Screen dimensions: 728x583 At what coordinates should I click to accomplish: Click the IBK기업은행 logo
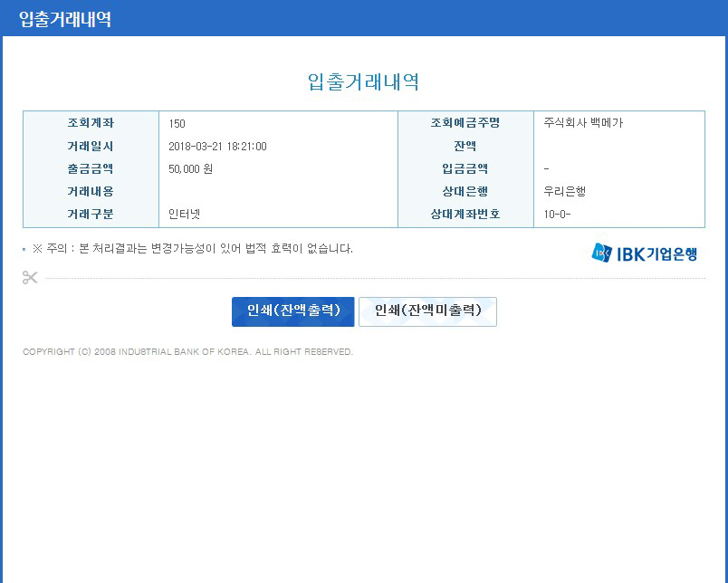[x=645, y=253]
